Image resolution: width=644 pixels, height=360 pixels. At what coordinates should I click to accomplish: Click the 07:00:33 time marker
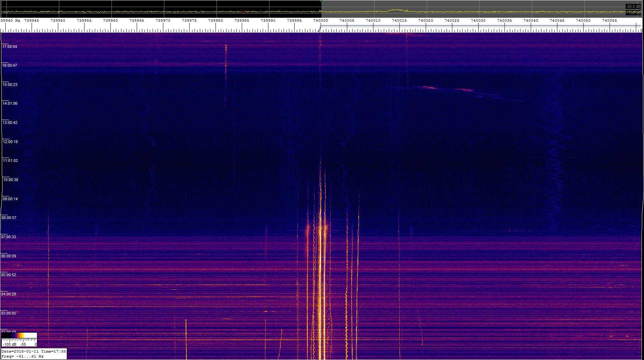[9, 237]
